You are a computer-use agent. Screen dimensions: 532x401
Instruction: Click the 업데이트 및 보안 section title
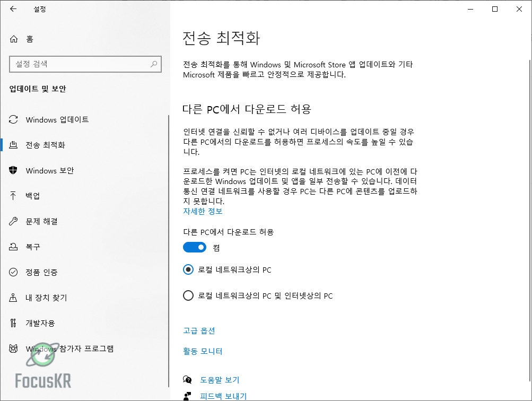37,89
